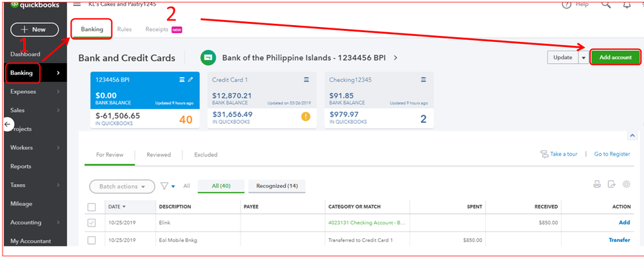Click the number 2 on Checking12345 card
644x260 pixels.
point(424,119)
